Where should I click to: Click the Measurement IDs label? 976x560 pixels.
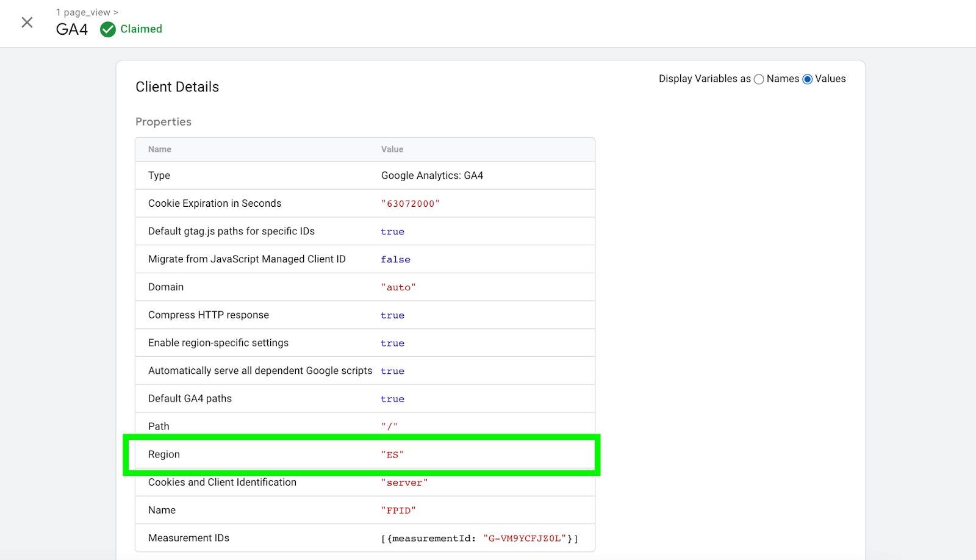point(188,538)
